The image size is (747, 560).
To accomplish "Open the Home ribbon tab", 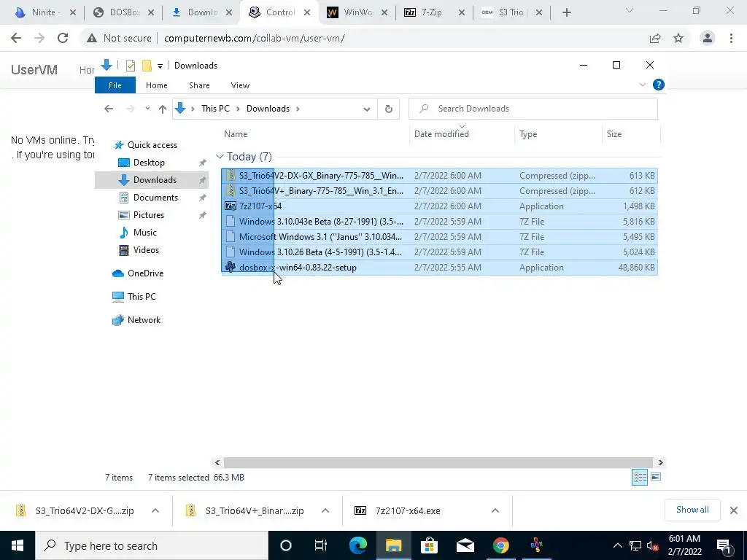I will click(156, 85).
